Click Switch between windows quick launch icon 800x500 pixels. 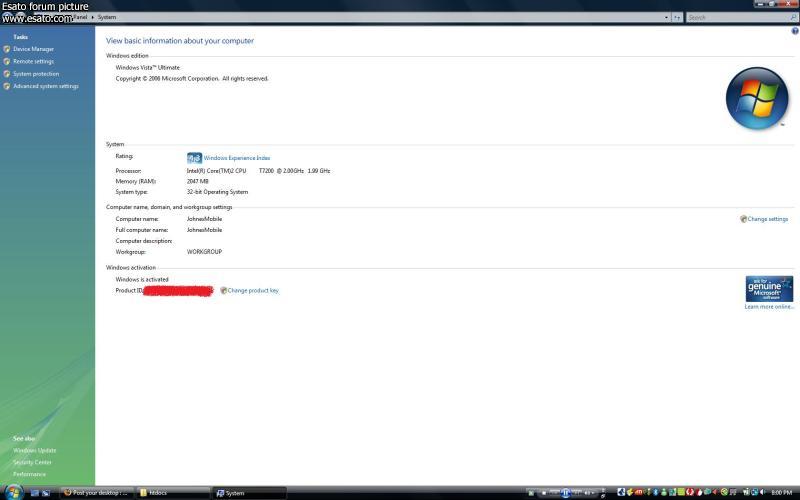pyautogui.click(x=46, y=493)
